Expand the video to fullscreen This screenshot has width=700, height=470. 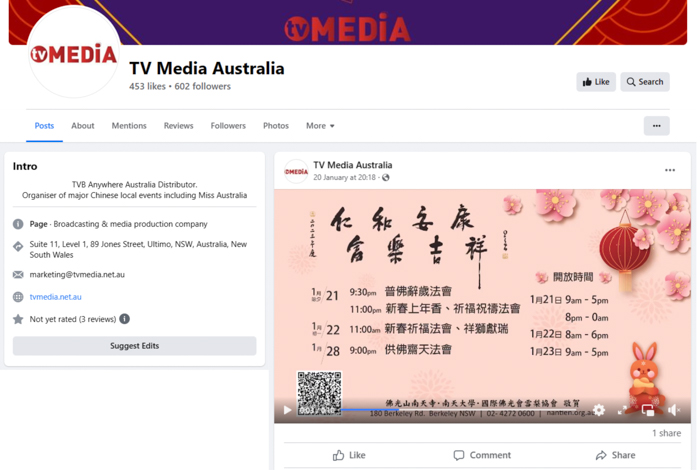tap(622, 410)
